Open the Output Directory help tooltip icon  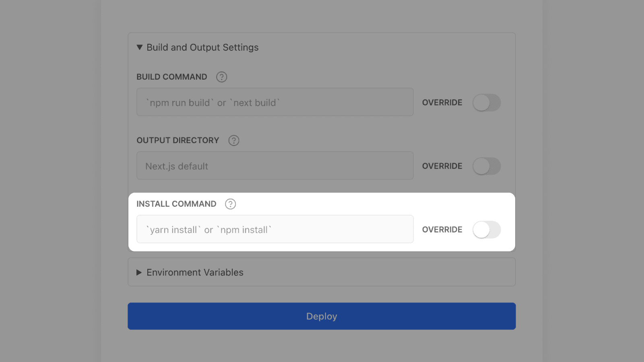[233, 140]
